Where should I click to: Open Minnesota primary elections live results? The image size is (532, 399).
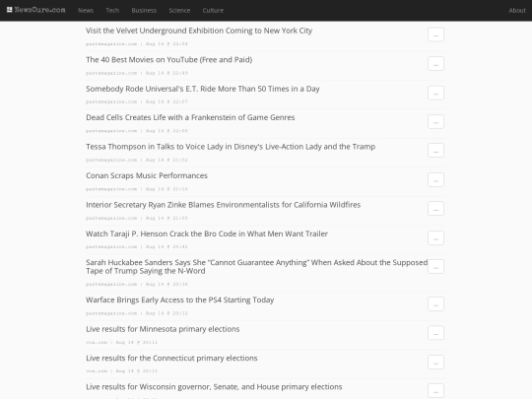pyautogui.click(x=163, y=329)
